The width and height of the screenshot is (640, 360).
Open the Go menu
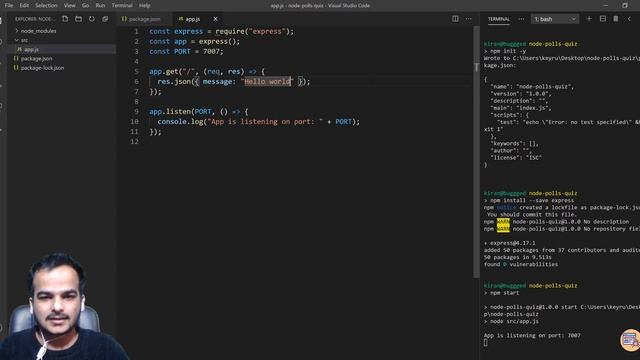tap(85, 6)
